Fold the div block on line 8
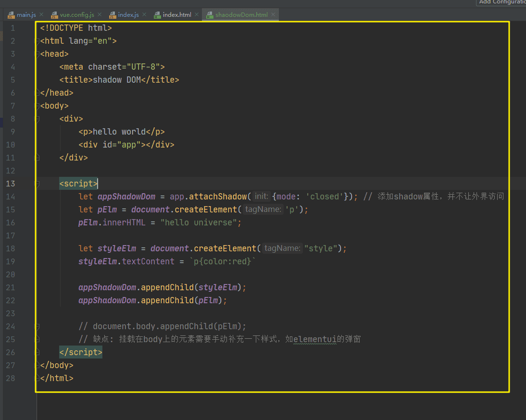Screen dimensions: 526x420 (38, 119)
